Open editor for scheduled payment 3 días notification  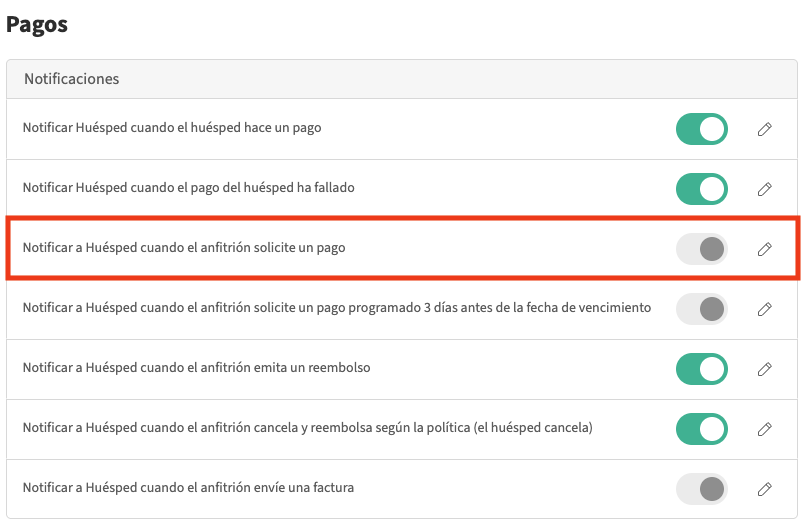point(764,309)
